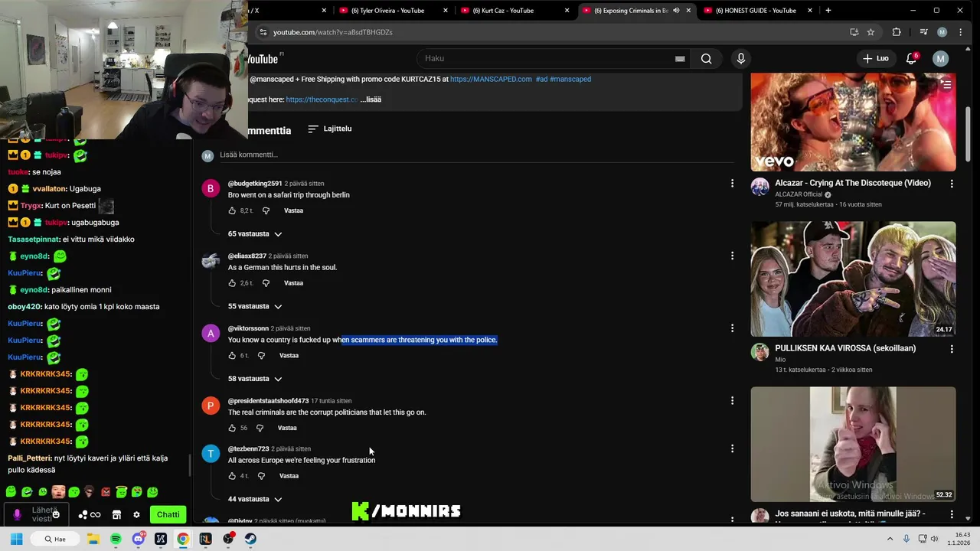Mute the Exposing Criminals tab via speaker icon
This screenshot has width=980, height=551.
point(676,11)
